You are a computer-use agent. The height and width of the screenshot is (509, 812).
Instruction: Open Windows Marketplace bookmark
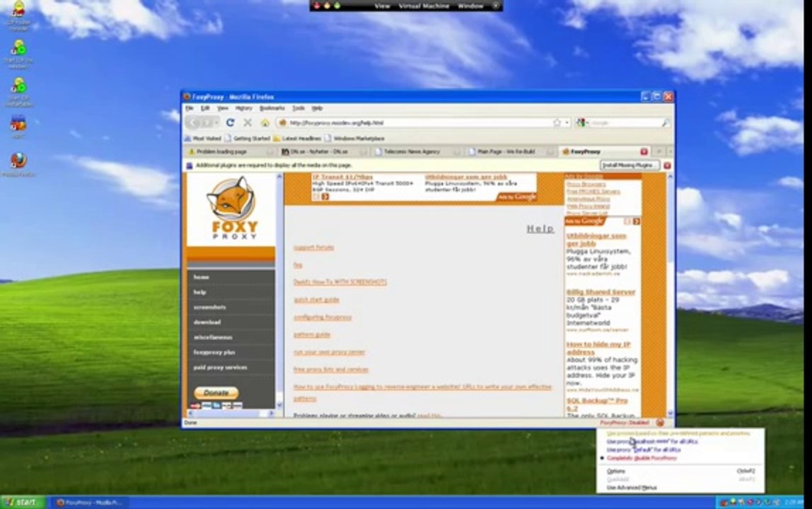point(355,139)
